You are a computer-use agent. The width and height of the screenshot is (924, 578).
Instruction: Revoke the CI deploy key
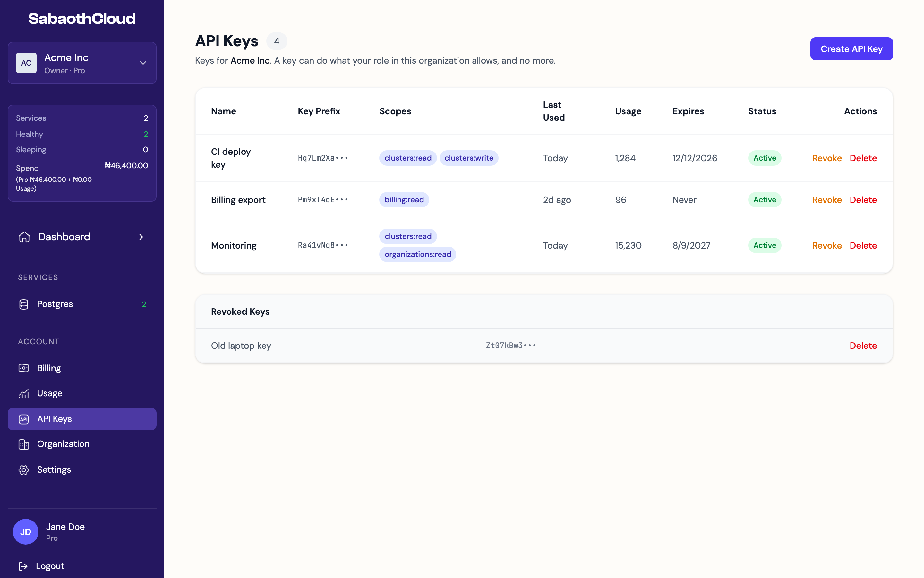(x=827, y=158)
